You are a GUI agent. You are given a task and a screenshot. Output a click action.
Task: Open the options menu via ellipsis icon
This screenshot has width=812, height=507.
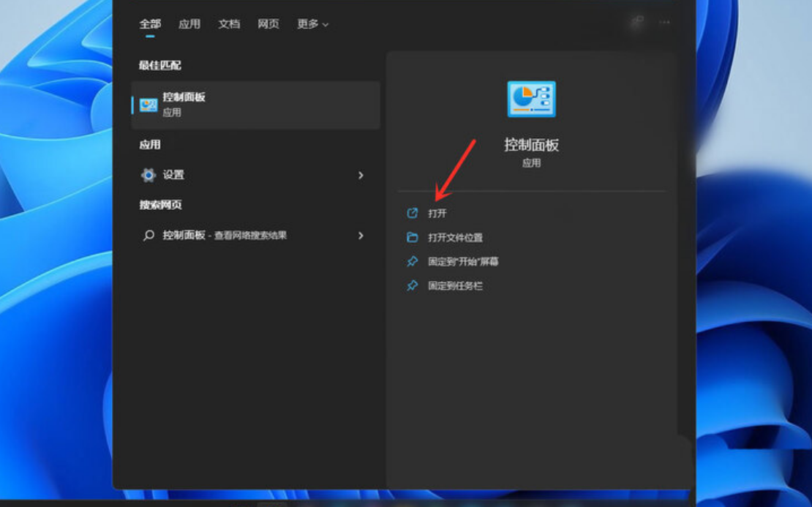(664, 23)
